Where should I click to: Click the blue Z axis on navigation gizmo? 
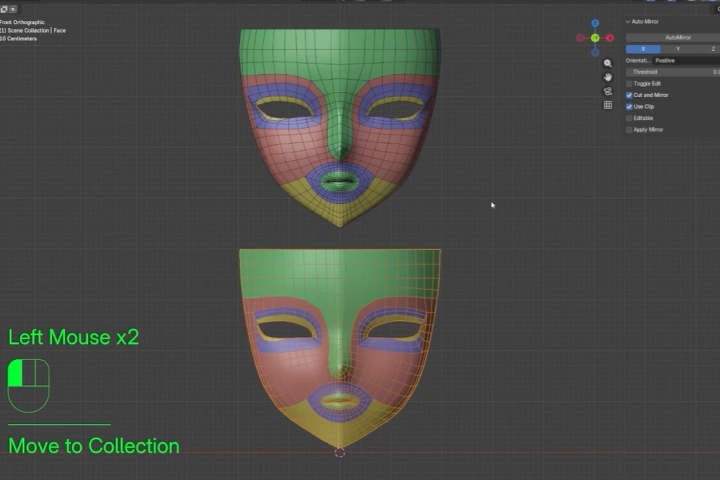point(595,23)
